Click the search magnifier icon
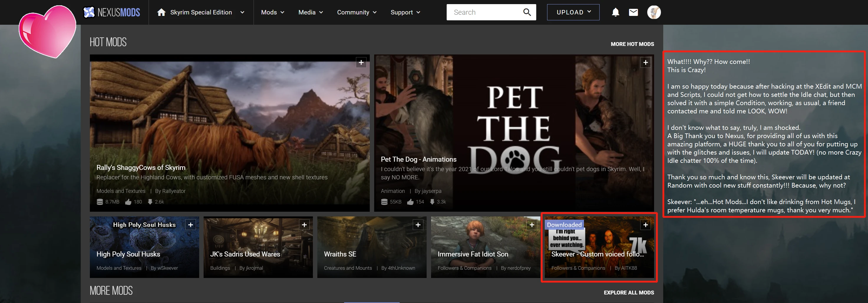The image size is (868, 303). [x=527, y=12]
